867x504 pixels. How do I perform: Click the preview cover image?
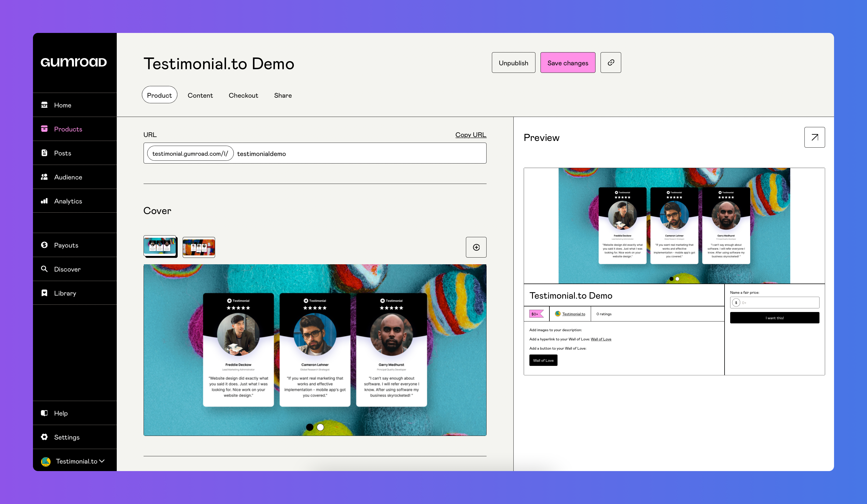click(674, 226)
